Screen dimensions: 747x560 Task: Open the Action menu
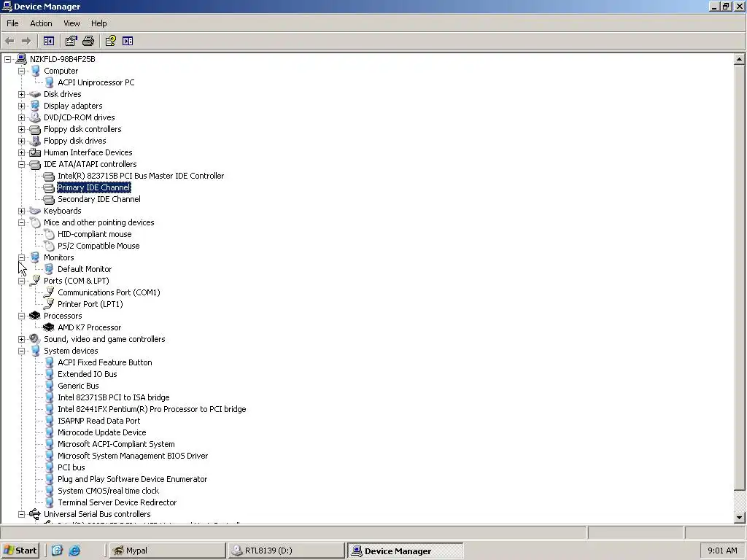[x=41, y=23]
